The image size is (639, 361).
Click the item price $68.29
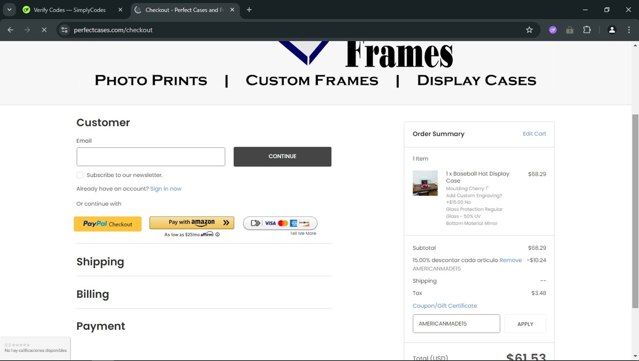(x=537, y=174)
